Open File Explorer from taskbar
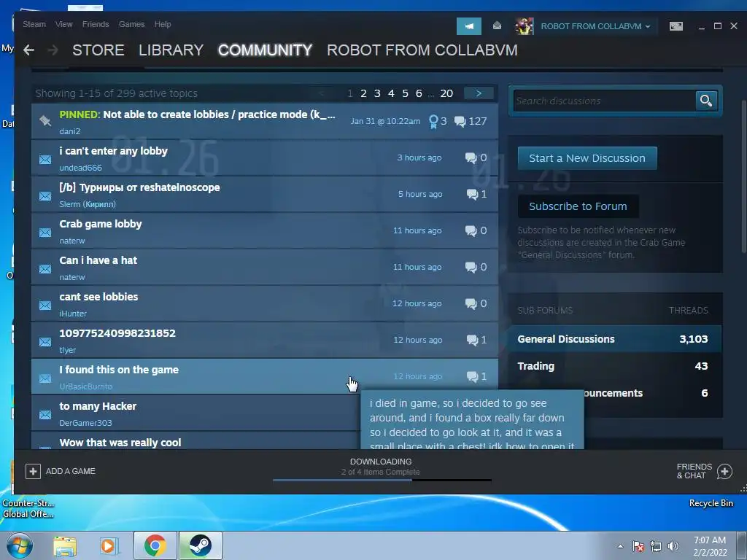Viewport: 747px width, 560px height. click(x=65, y=546)
